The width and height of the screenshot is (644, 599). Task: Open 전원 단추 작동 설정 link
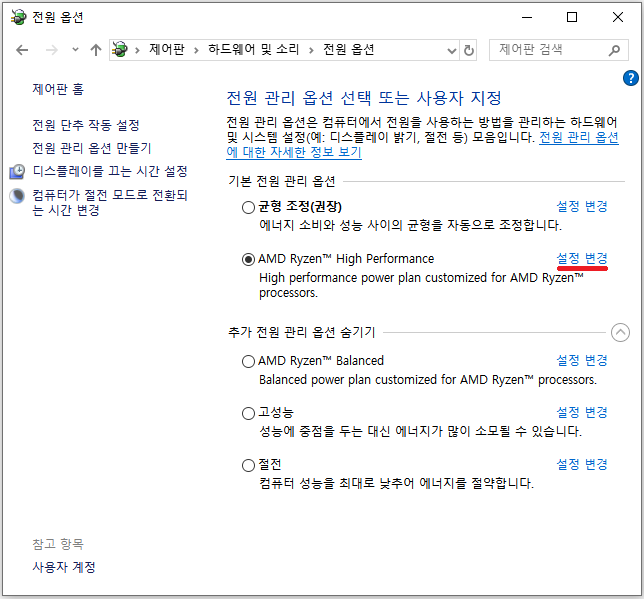click(86, 125)
